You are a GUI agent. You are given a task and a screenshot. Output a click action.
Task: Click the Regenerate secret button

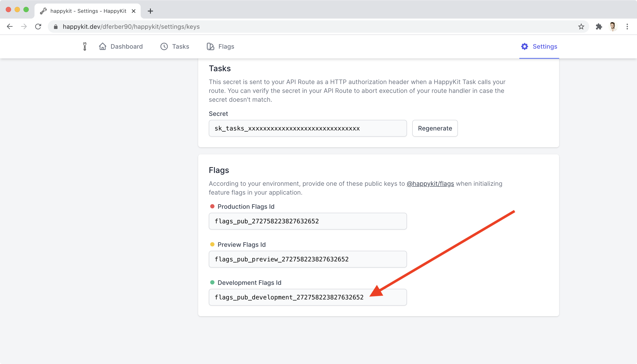pos(435,128)
